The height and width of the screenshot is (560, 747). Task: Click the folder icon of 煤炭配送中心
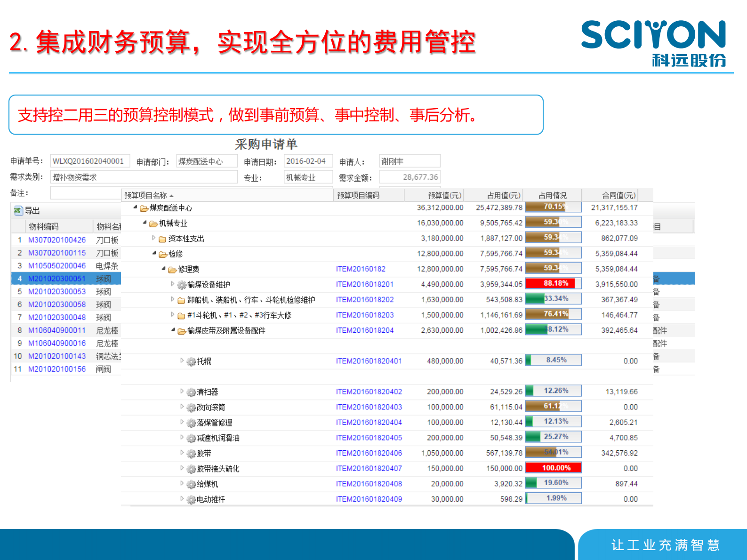(144, 208)
